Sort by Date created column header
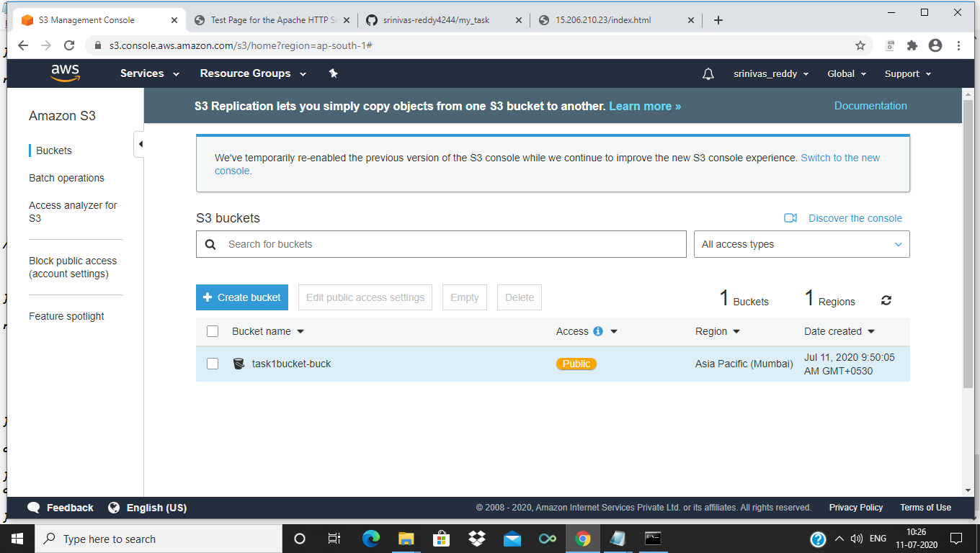 coord(839,331)
